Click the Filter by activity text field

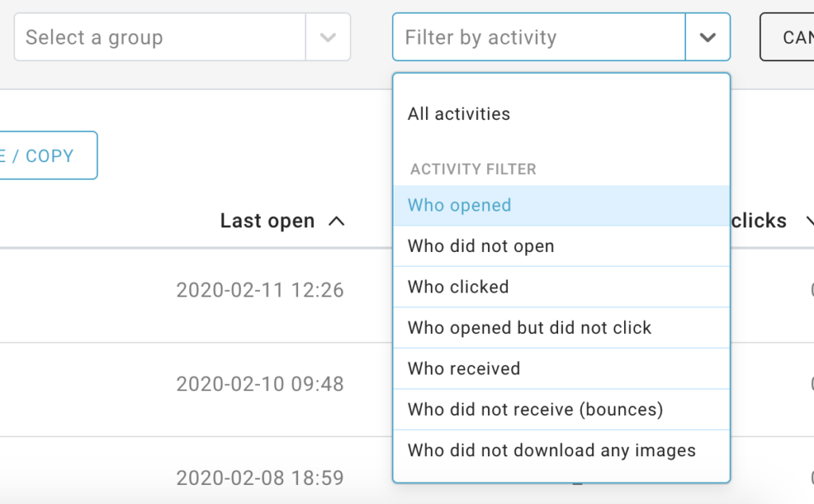[x=539, y=37]
